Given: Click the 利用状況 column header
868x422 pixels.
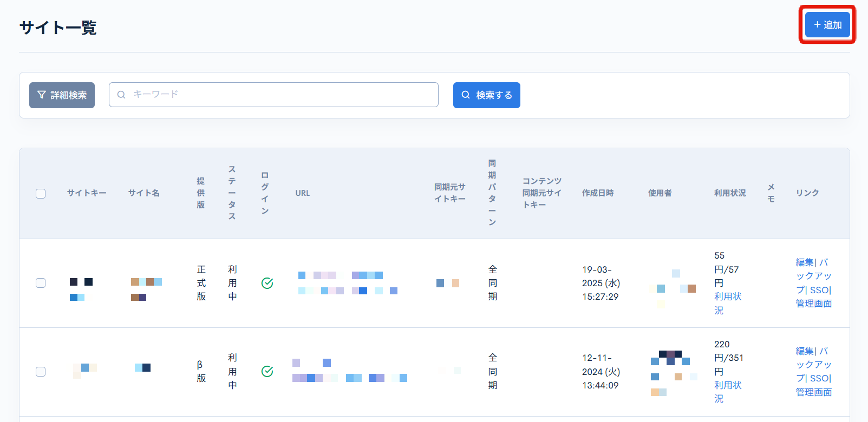Looking at the screenshot, I should 730,193.
